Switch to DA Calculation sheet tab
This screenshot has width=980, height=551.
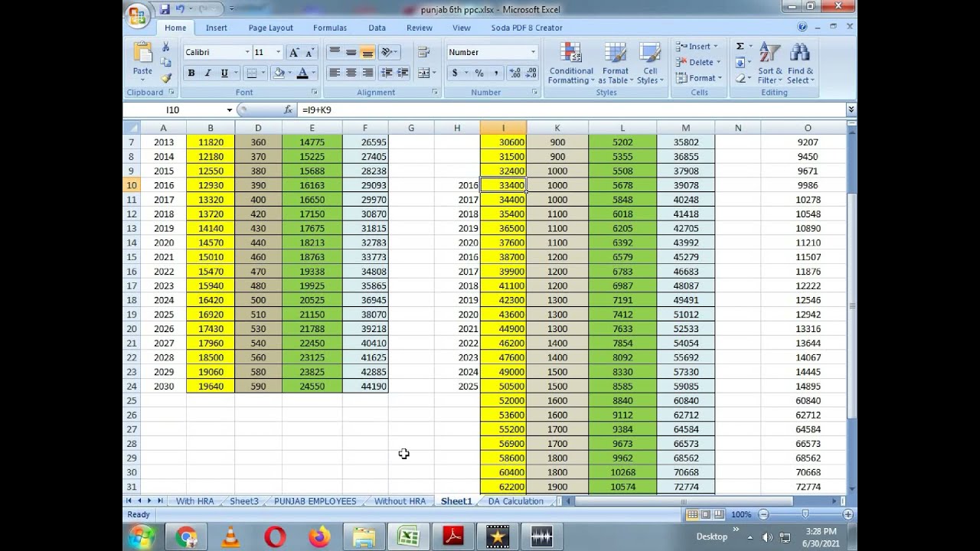(x=515, y=501)
